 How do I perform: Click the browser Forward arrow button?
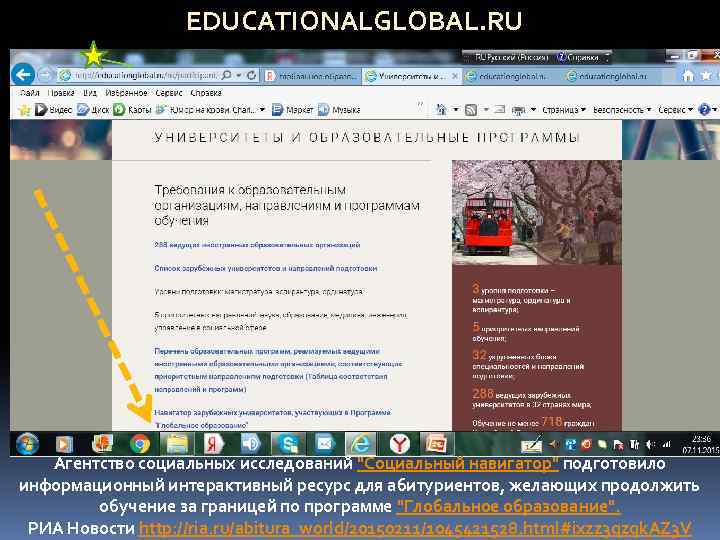click(45, 74)
